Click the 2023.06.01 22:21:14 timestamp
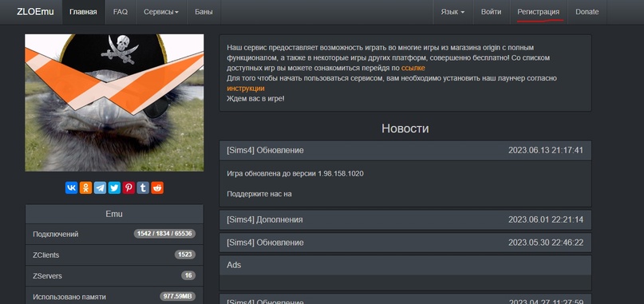The image size is (644, 304). 546,219
